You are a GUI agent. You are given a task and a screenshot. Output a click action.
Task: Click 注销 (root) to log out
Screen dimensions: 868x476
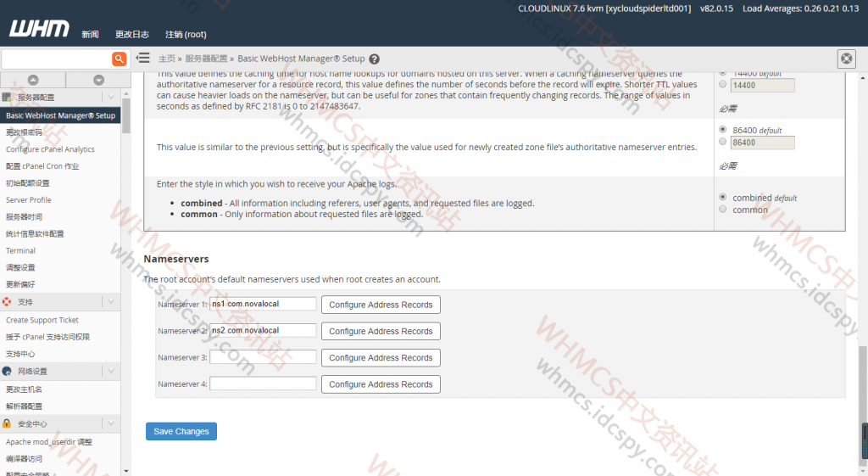[186, 34]
